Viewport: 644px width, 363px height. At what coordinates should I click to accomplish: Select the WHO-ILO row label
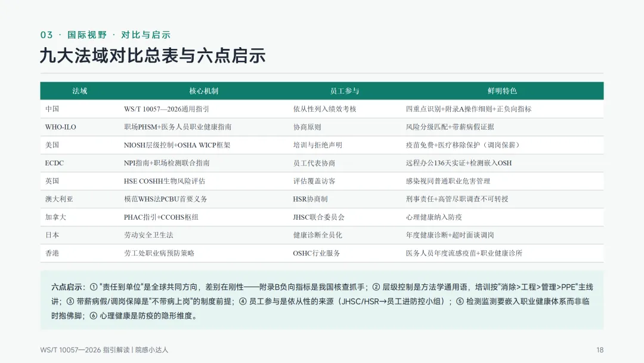pyautogui.click(x=60, y=127)
